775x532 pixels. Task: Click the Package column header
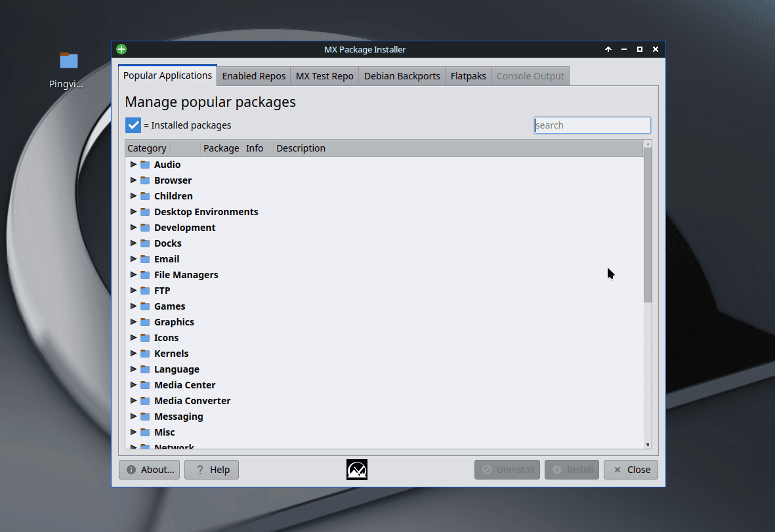221,148
